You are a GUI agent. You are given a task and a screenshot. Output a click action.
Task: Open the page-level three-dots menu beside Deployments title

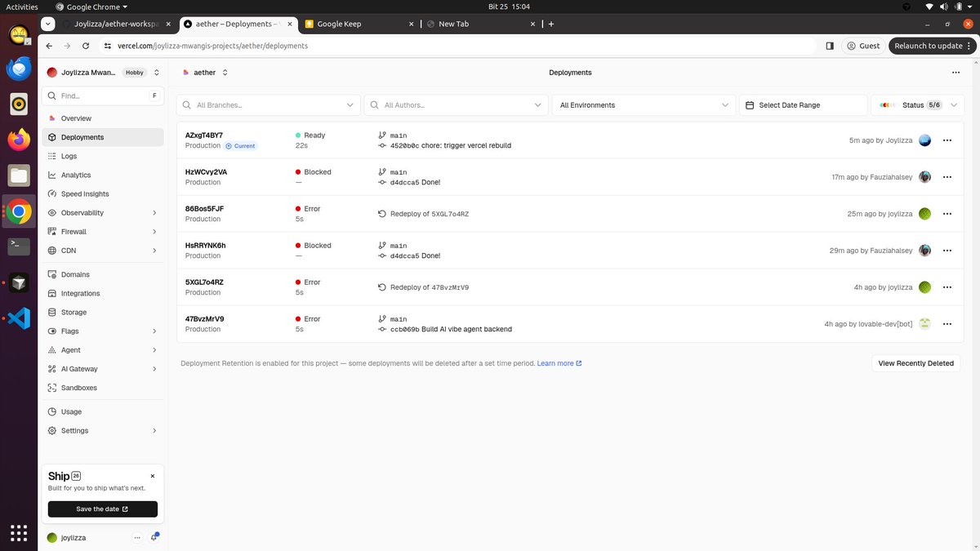[955, 73]
